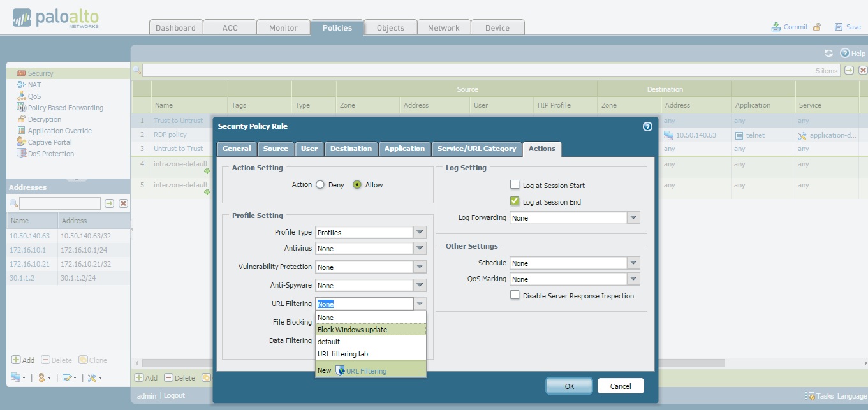Expand the Antivirus profile dropdown
Viewport: 868px width, 410px height.
(420, 249)
